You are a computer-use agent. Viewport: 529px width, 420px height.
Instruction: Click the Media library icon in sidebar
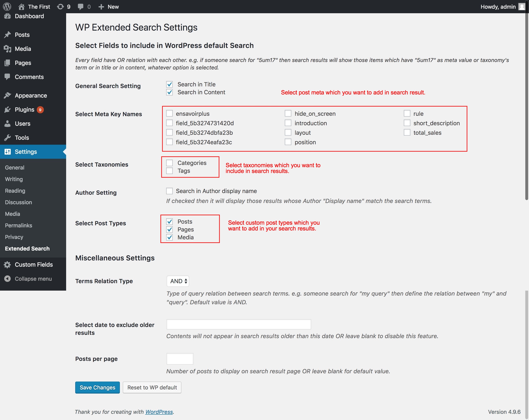[x=7, y=49]
